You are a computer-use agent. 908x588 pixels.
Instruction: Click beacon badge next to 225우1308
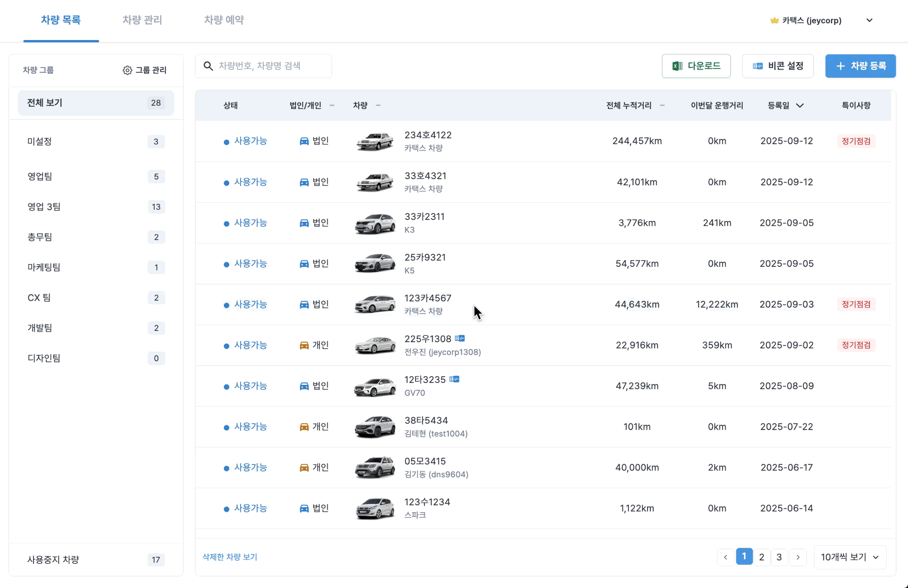tap(460, 338)
